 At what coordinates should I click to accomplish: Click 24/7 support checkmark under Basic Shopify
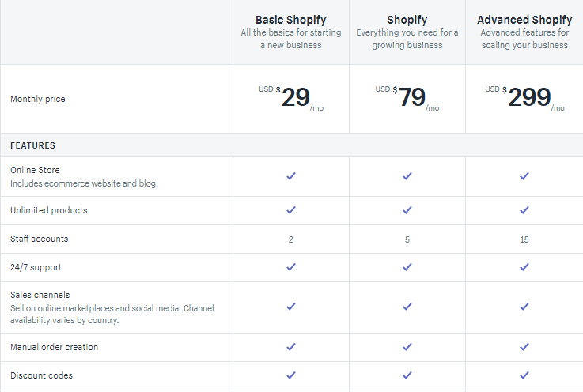(290, 267)
